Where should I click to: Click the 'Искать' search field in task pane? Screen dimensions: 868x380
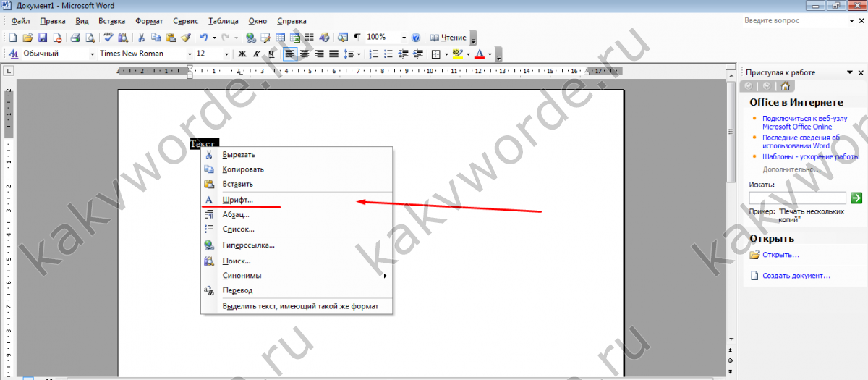click(797, 198)
